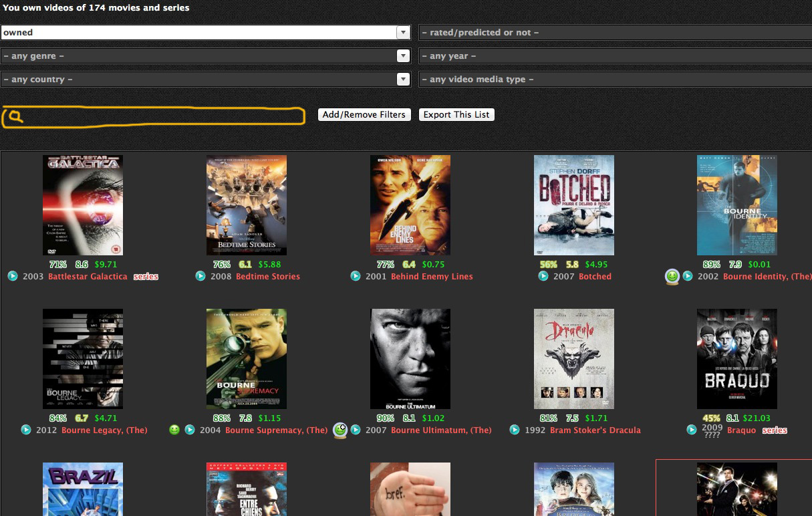Click Bedtime Stories poster thumbnail

(247, 205)
